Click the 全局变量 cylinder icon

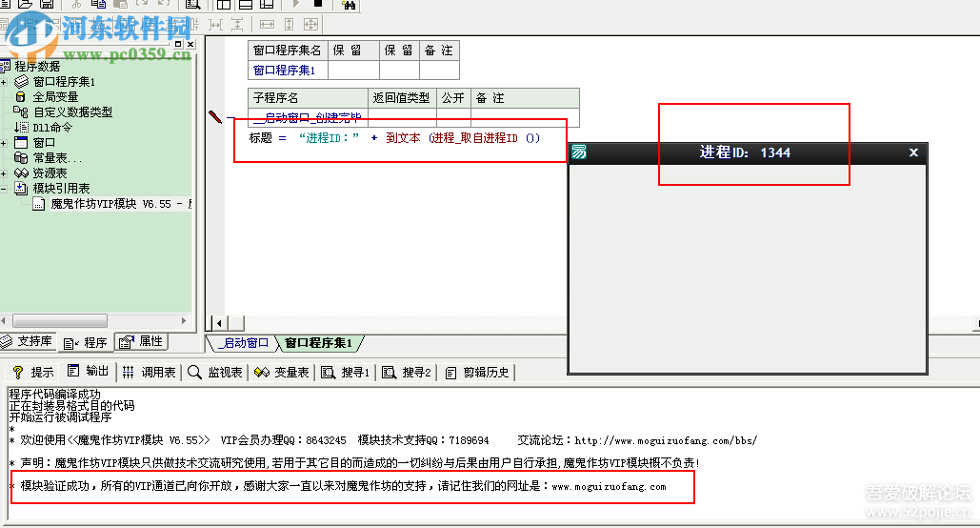pyautogui.click(x=21, y=96)
